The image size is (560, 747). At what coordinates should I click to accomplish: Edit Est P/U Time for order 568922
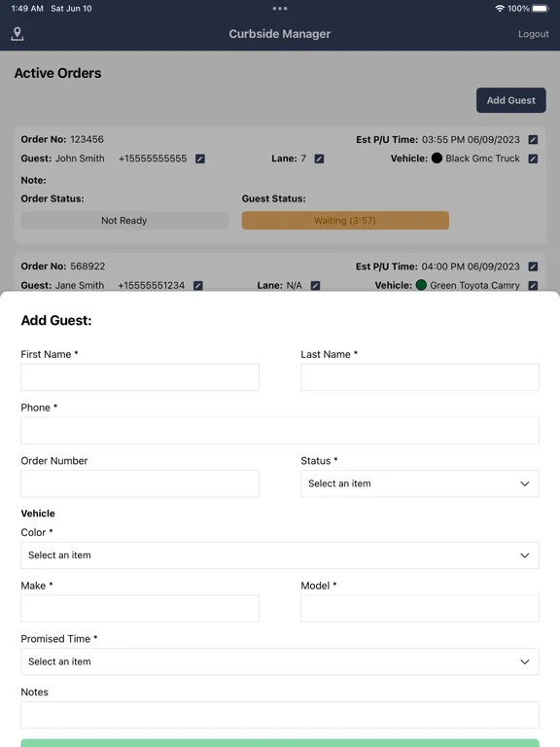tap(533, 267)
